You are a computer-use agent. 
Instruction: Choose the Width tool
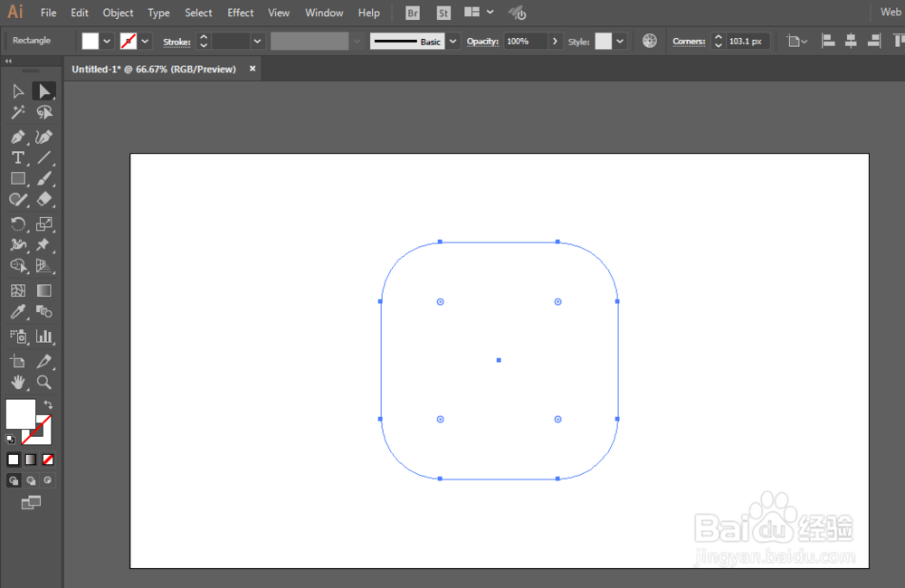pos(18,244)
